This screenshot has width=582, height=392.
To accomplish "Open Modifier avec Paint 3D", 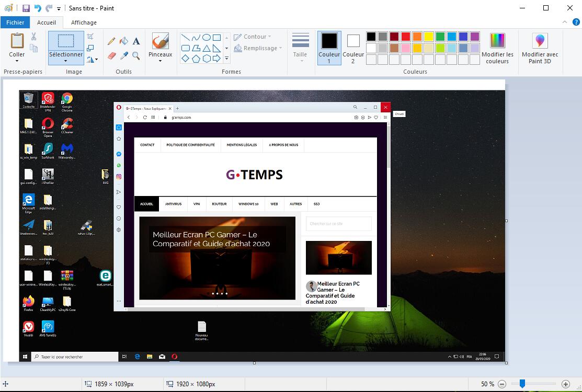I will coord(540,48).
